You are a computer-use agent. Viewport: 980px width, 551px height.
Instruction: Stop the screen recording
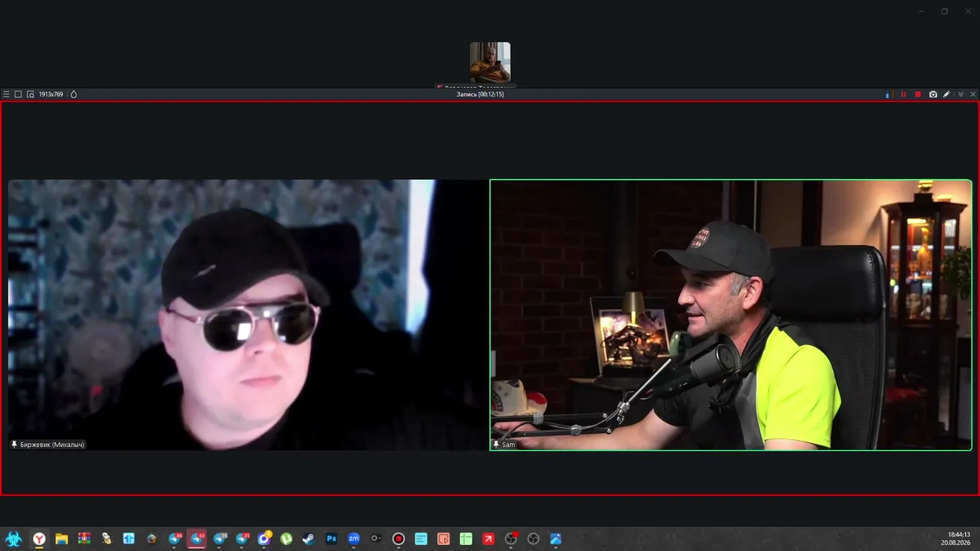pos(918,94)
